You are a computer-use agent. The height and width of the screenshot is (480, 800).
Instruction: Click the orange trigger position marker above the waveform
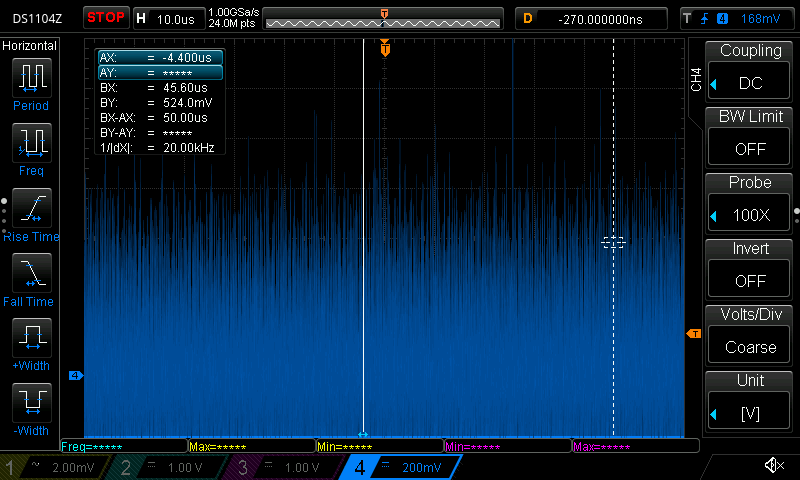(385, 48)
